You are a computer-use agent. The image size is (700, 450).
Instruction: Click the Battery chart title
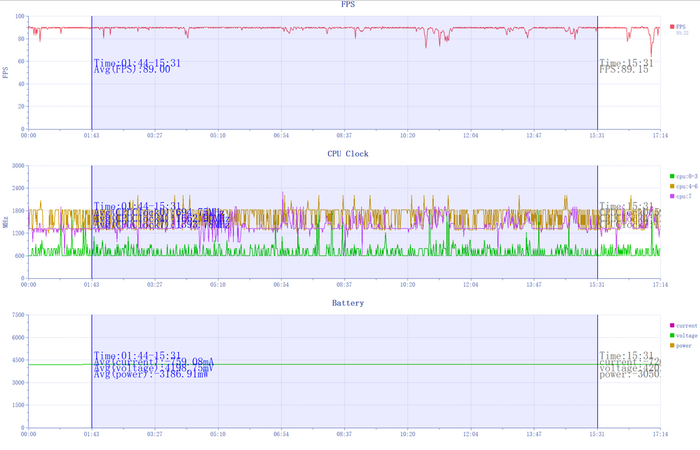point(348,303)
